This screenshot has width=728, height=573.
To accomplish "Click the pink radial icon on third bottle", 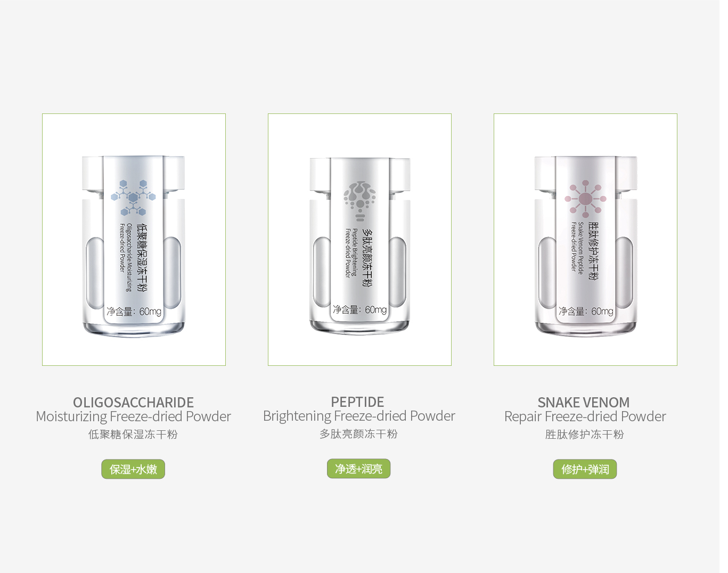I will click(x=585, y=199).
